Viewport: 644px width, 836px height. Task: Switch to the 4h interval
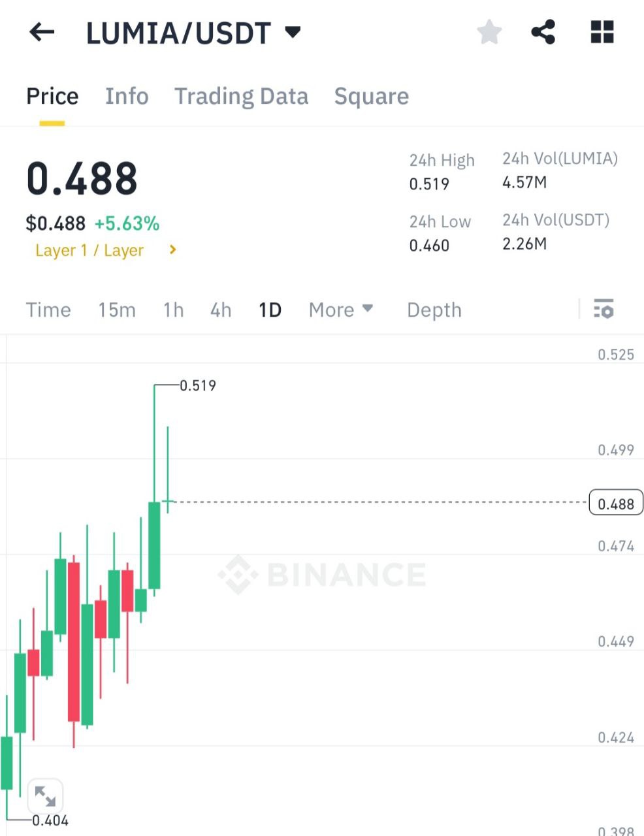pos(221,310)
